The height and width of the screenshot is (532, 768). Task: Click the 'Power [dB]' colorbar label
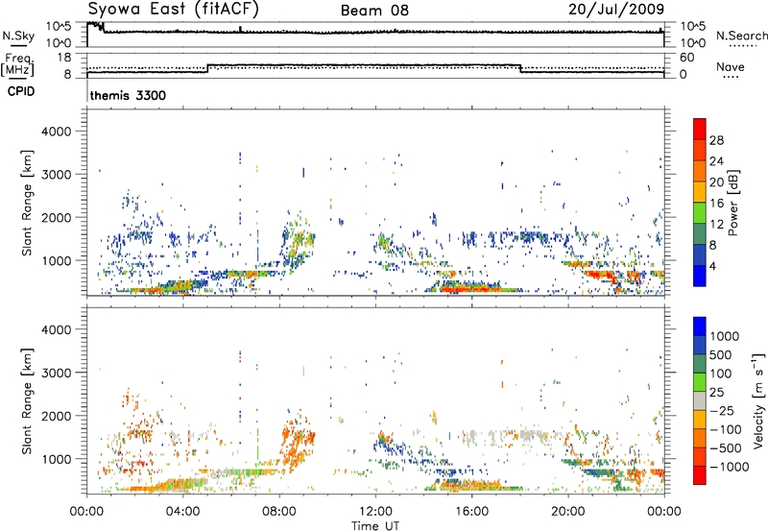pyautogui.click(x=732, y=203)
